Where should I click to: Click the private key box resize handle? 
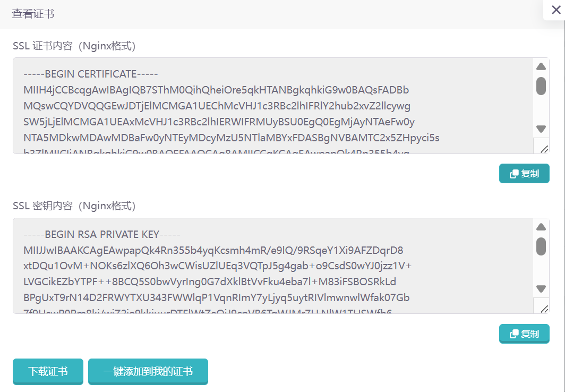pos(544,309)
